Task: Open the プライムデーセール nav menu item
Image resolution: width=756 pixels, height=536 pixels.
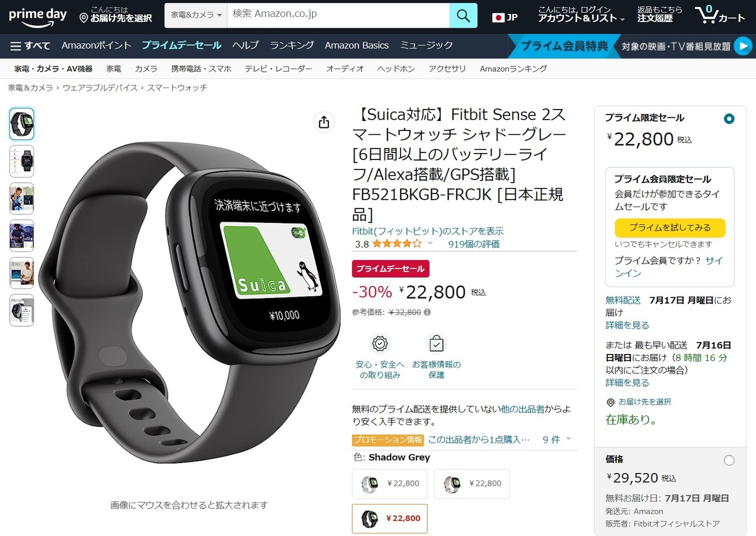Action: coord(181,45)
